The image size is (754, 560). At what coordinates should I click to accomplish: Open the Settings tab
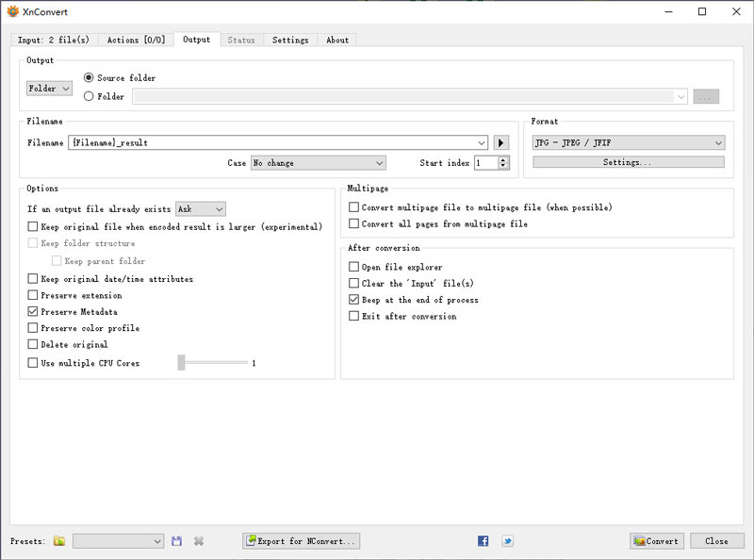click(290, 40)
